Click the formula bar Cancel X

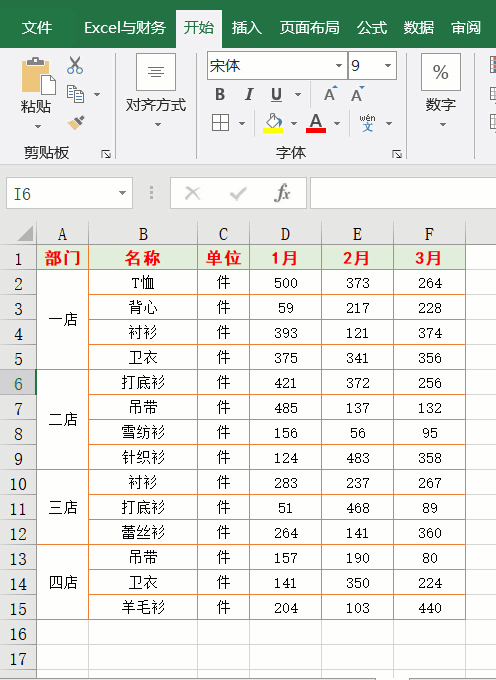[x=193, y=193]
